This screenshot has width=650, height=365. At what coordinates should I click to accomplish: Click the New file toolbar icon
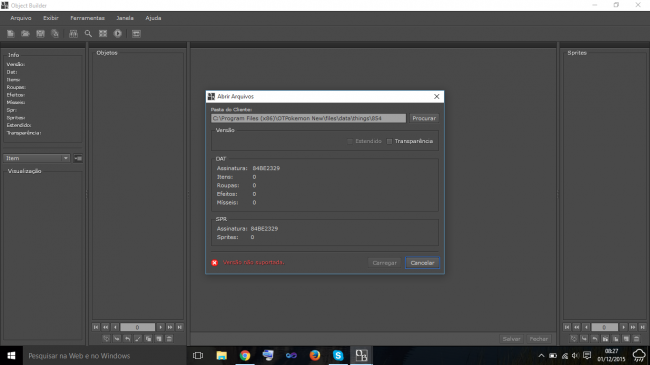click(x=10, y=34)
